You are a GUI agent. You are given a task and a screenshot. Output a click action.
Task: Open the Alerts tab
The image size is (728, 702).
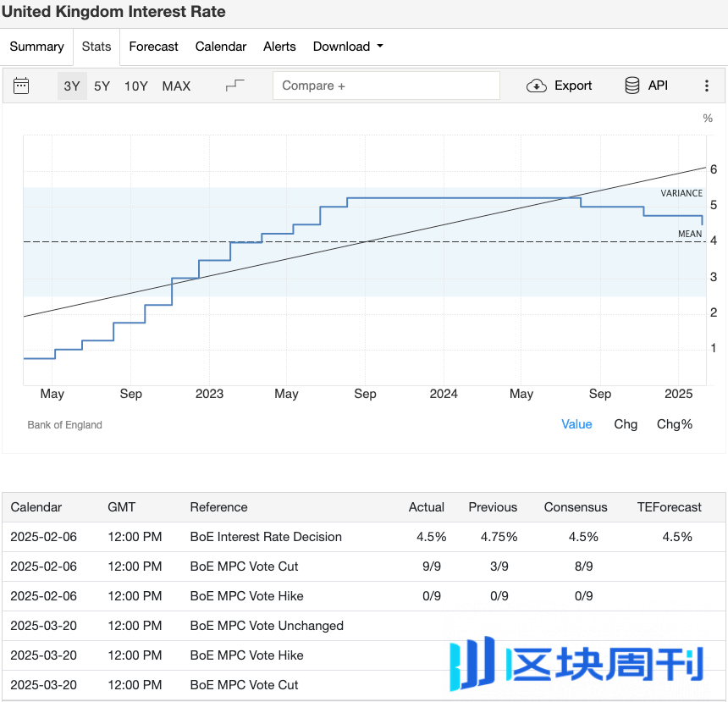click(279, 47)
